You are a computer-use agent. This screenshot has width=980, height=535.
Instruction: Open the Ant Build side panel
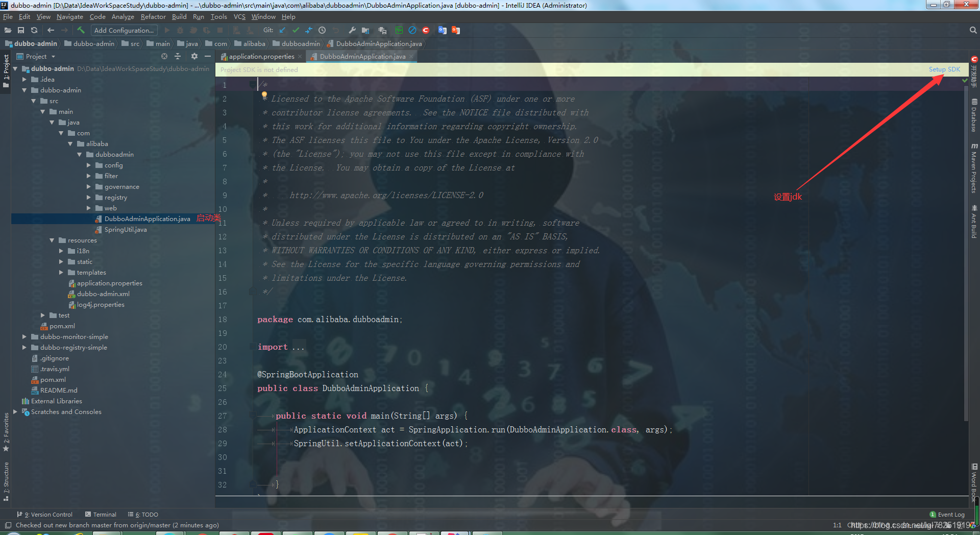point(974,222)
